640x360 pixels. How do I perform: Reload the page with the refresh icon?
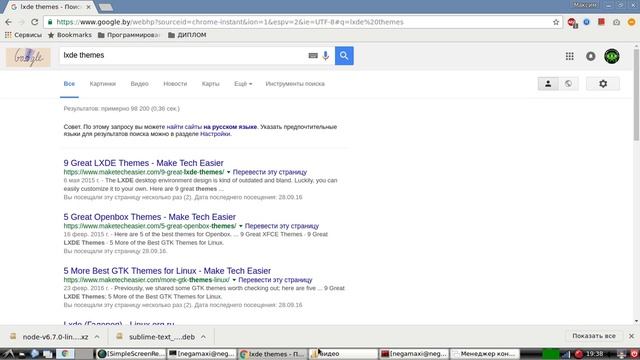pyautogui.click(x=35, y=22)
